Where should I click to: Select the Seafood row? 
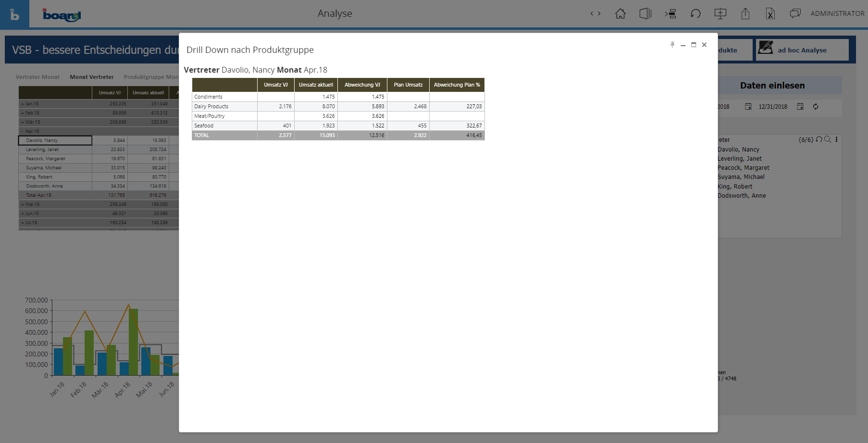click(338, 126)
